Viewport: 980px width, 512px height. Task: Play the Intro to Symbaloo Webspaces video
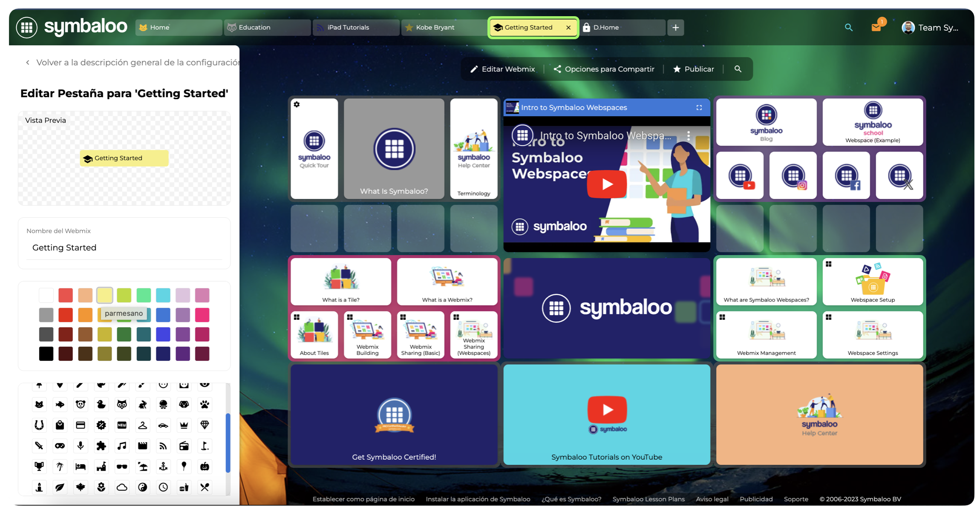click(606, 184)
